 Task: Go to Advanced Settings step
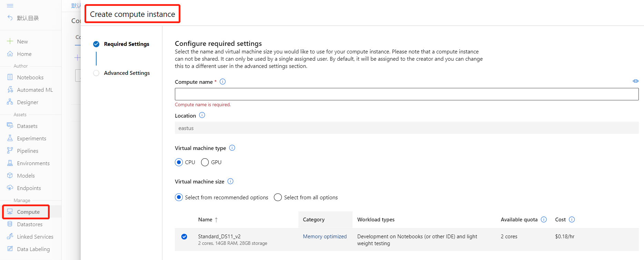click(127, 73)
